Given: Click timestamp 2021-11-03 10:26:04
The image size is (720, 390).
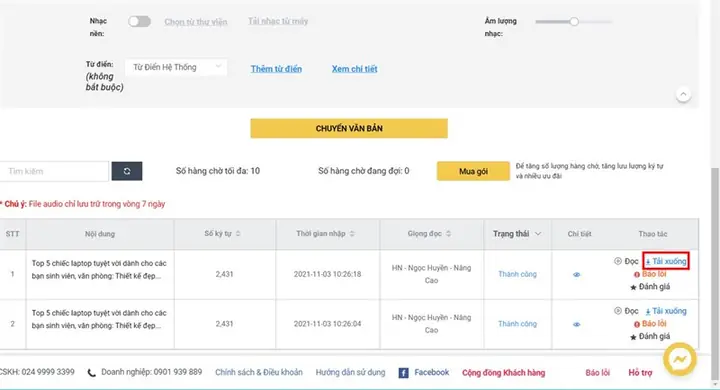Looking at the screenshot, I should [x=327, y=324].
